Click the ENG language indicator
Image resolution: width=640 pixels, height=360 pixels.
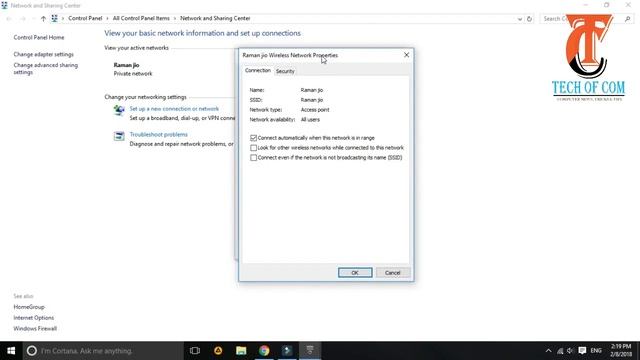click(x=596, y=351)
